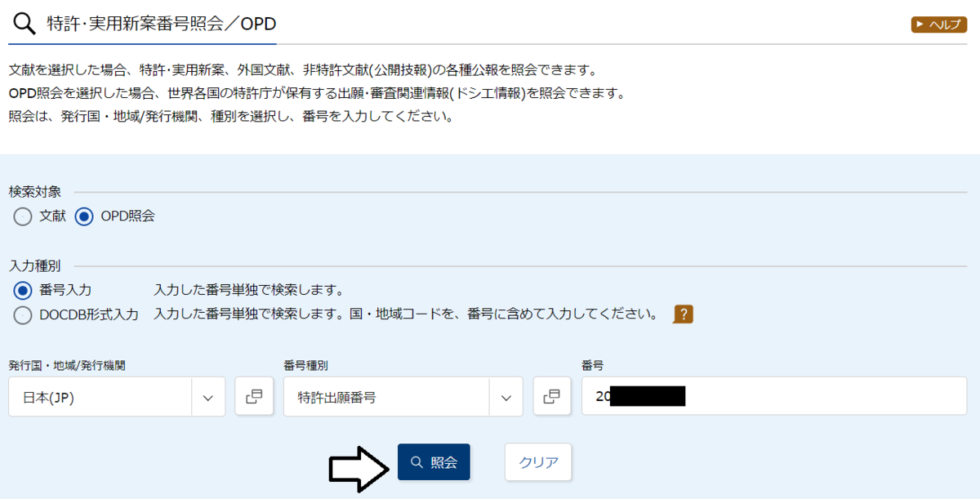Select the 文献 radio button
980x499 pixels.
[x=23, y=217]
